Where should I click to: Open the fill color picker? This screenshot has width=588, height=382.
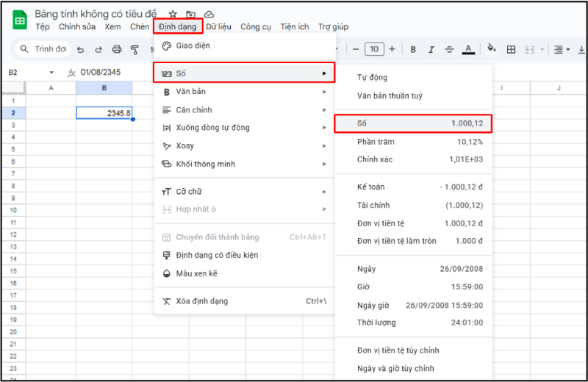point(492,49)
